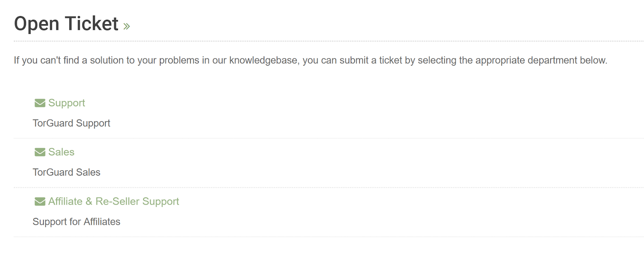Choose Affiliate & Re-Seller Support department

click(x=114, y=201)
